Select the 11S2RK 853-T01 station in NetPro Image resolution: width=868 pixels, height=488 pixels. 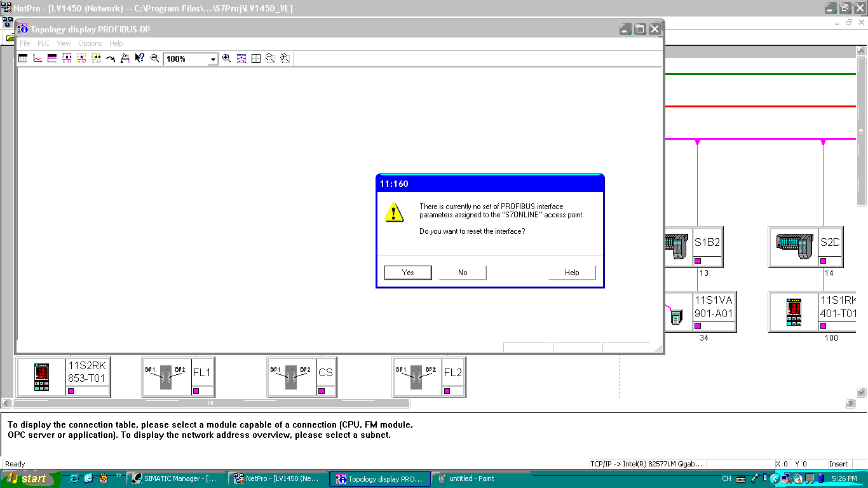63,377
